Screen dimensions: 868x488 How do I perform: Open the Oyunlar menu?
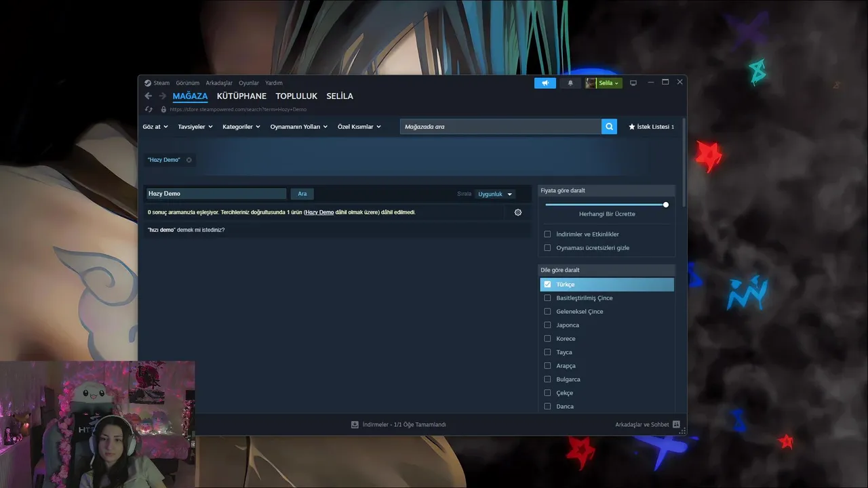249,83
